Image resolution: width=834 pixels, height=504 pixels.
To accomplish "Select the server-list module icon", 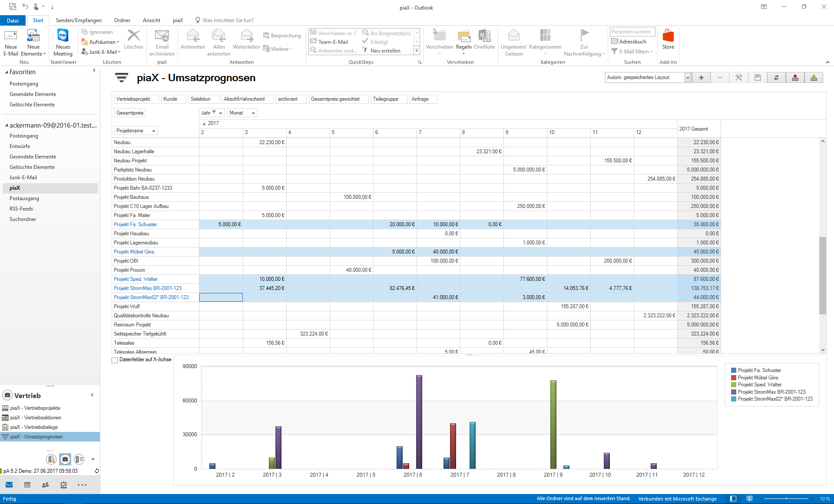I will tap(79, 459).
